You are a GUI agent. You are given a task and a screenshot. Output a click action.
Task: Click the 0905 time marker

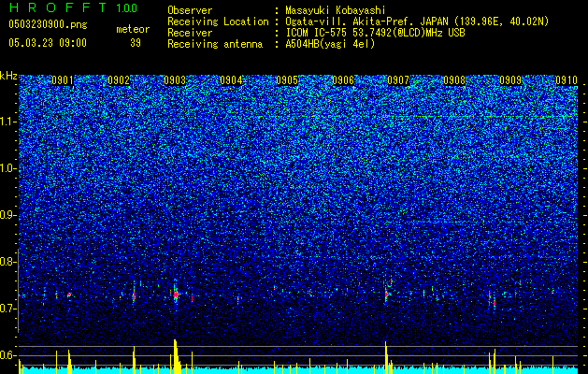click(x=287, y=80)
